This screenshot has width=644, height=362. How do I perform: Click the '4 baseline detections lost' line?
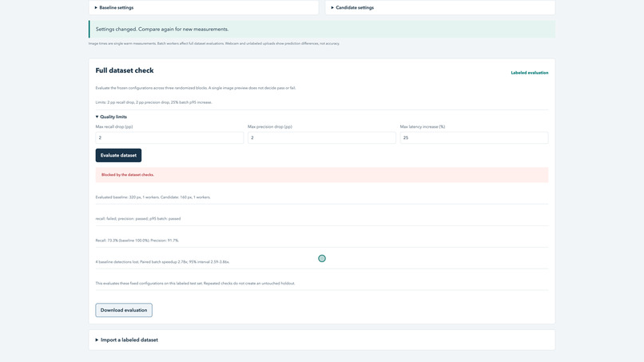(x=162, y=262)
